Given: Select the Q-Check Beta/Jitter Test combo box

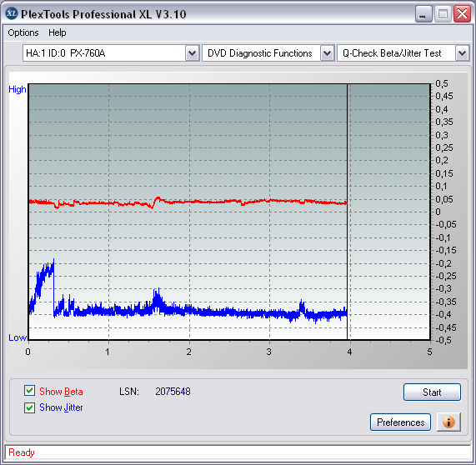Looking at the screenshot, I should click(x=403, y=53).
